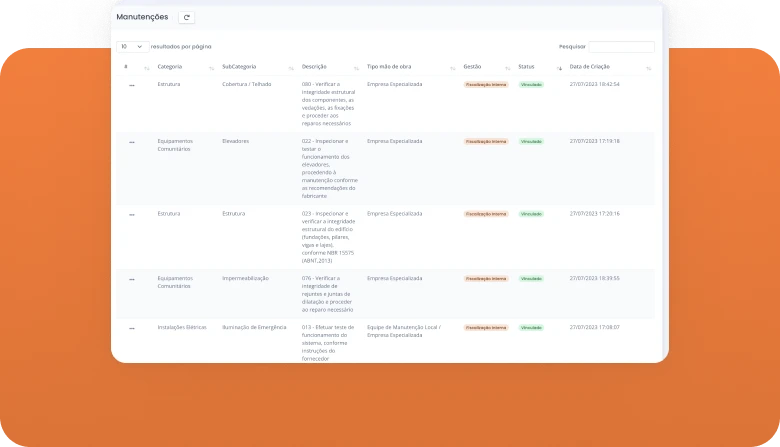Open the results per page dropdown

(131, 46)
